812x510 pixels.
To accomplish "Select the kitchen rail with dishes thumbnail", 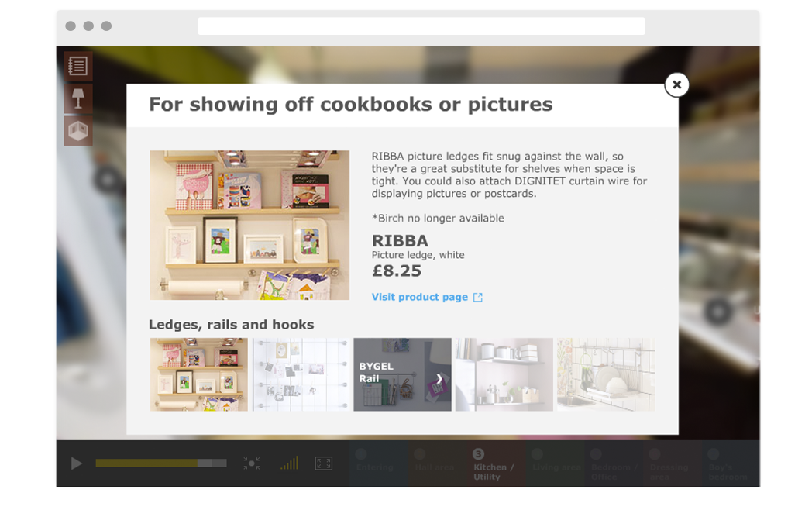I will 606,374.
